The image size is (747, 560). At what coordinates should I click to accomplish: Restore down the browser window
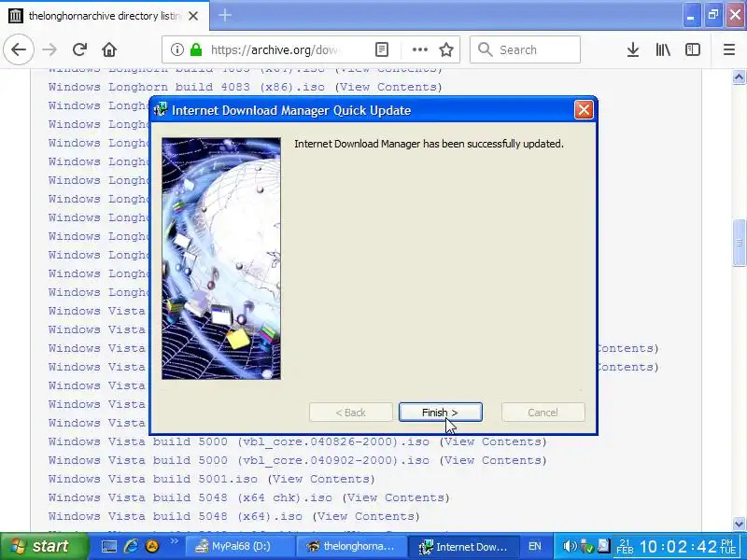point(713,16)
